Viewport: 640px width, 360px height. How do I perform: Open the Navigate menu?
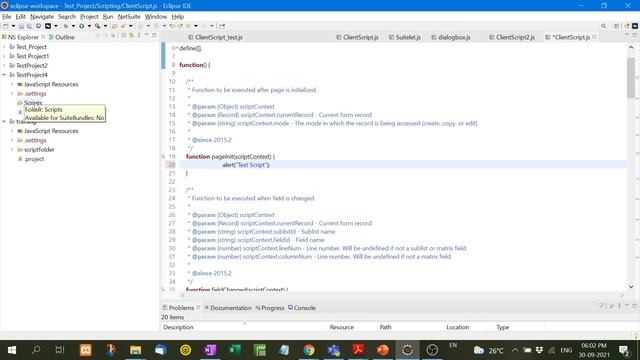pyautogui.click(x=42, y=17)
